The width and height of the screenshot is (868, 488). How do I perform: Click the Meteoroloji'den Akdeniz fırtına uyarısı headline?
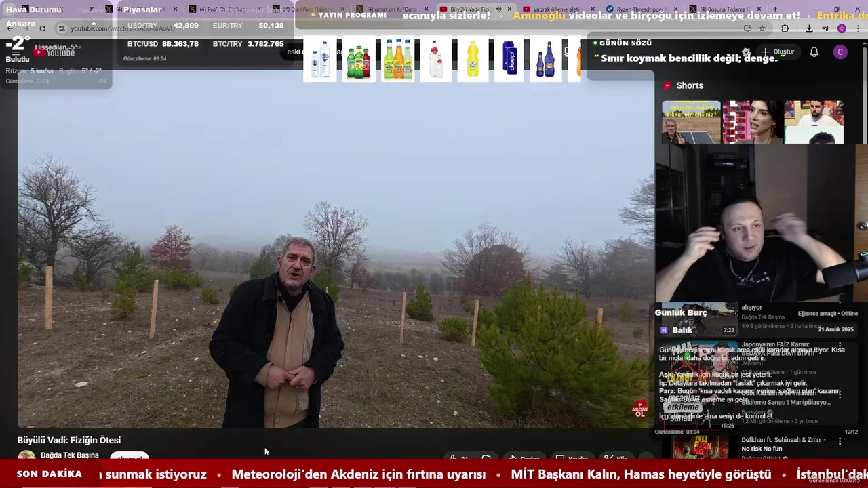[x=359, y=474]
